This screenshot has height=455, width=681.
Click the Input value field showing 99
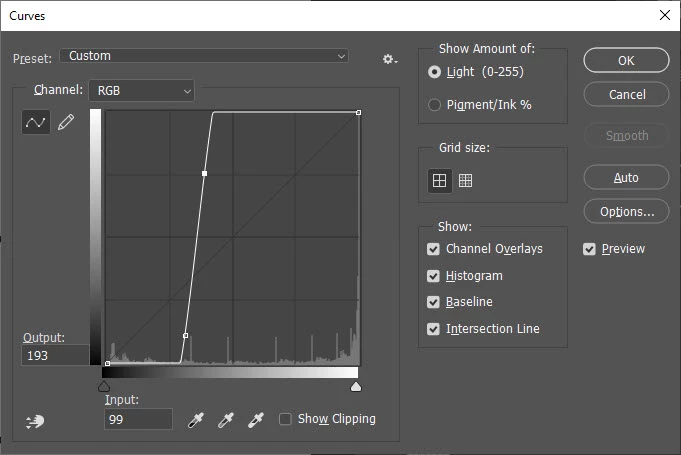(x=138, y=419)
